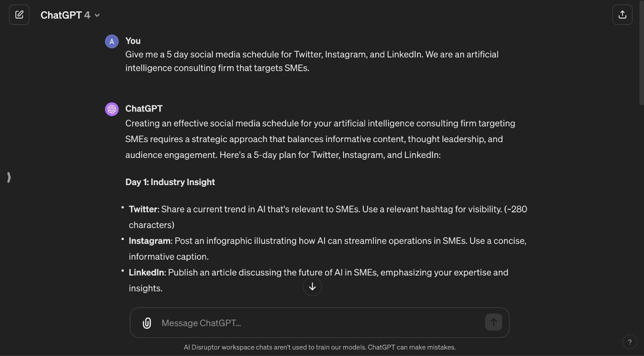Open the help question mark icon

tap(630, 342)
